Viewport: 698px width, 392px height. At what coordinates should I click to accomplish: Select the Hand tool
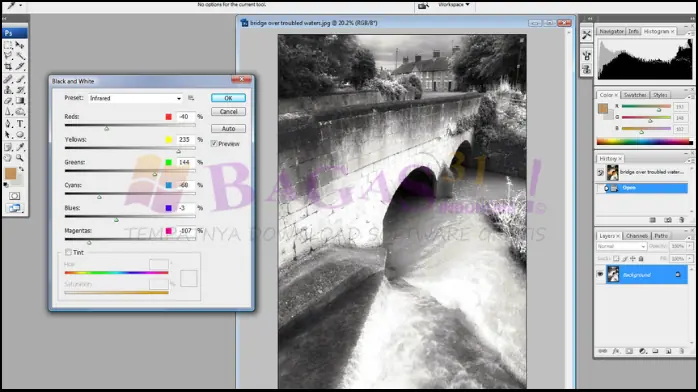coord(8,158)
